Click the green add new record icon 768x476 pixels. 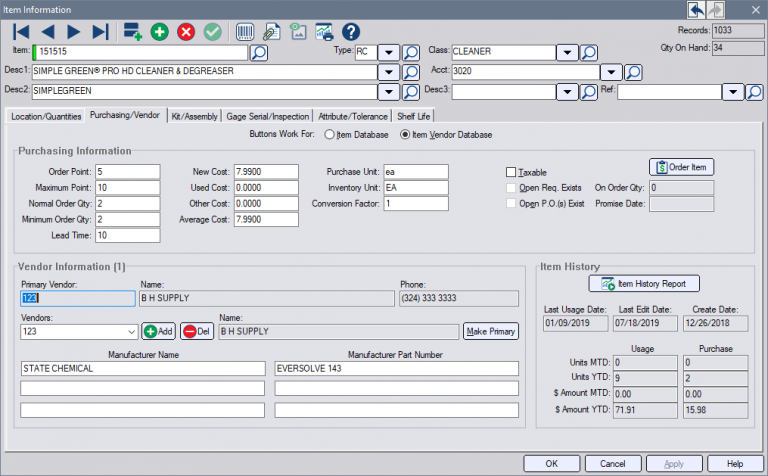[x=160, y=31]
